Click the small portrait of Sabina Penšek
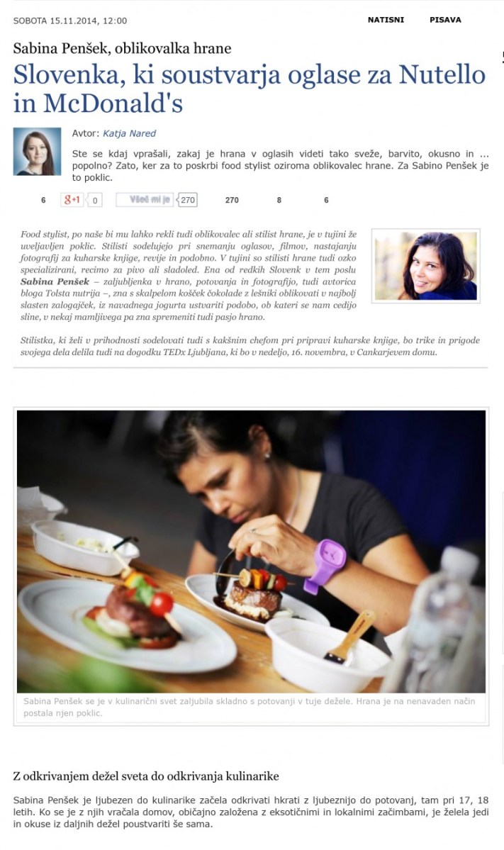 click(x=426, y=266)
